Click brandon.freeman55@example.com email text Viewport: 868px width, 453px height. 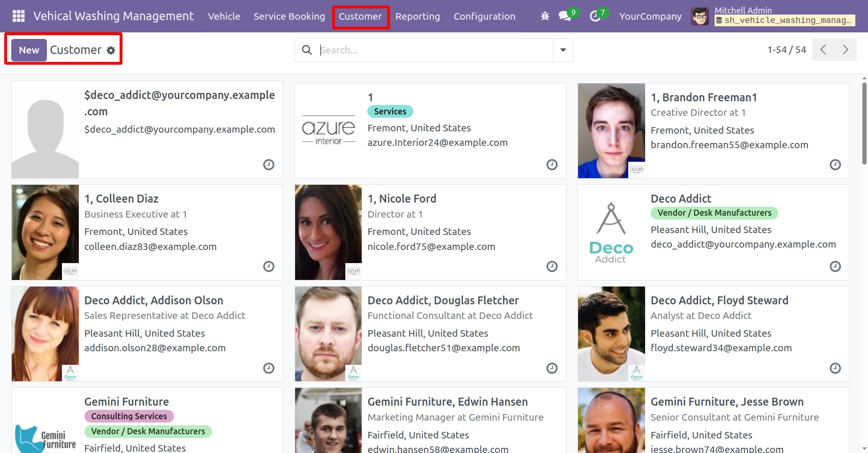coord(730,145)
